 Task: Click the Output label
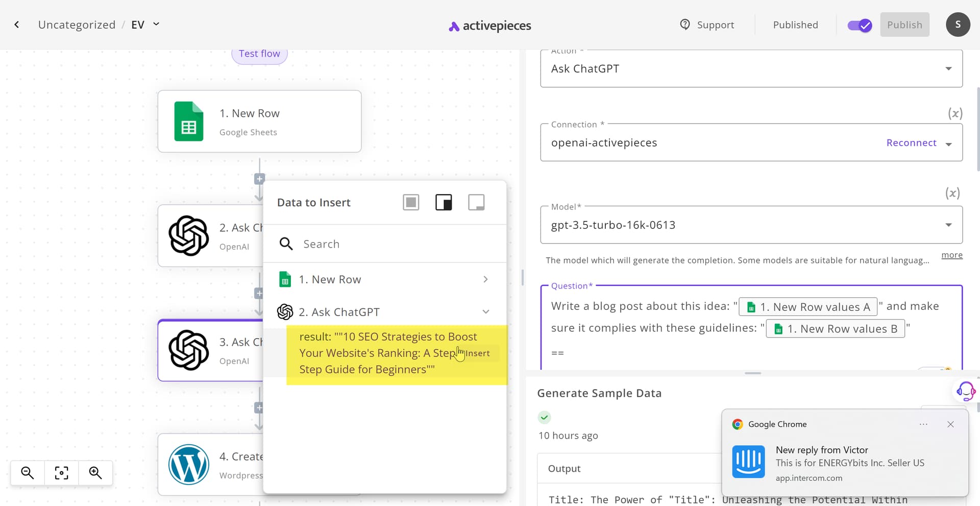564,469
